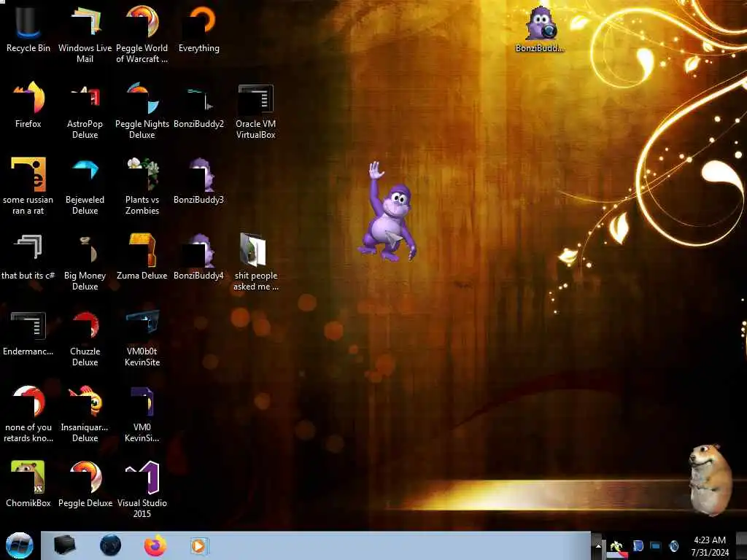Screen dimensions: 747x560
Task: Select Peggle Nights Deluxe icon
Action: pyautogui.click(x=142, y=109)
